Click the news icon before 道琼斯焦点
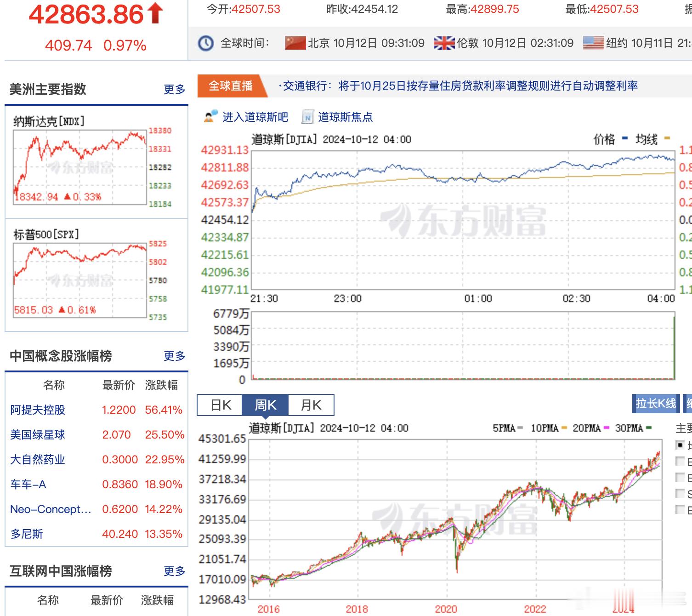 (307, 117)
